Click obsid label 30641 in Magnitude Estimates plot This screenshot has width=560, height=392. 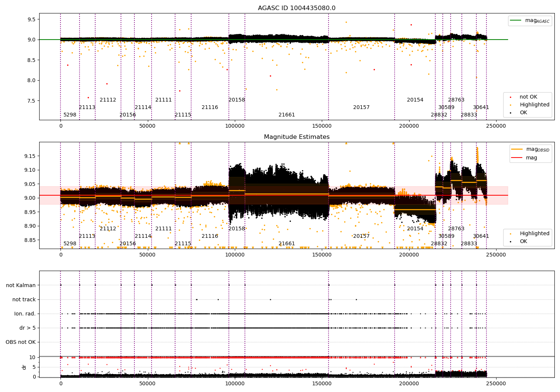click(x=481, y=236)
